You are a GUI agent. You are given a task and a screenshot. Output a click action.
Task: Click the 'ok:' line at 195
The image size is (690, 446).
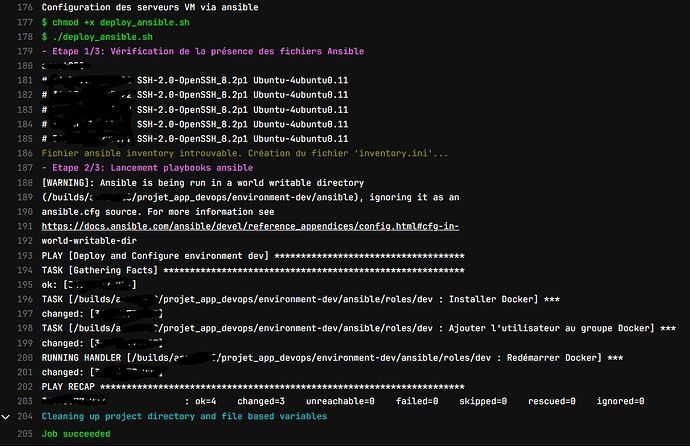[x=89, y=285]
